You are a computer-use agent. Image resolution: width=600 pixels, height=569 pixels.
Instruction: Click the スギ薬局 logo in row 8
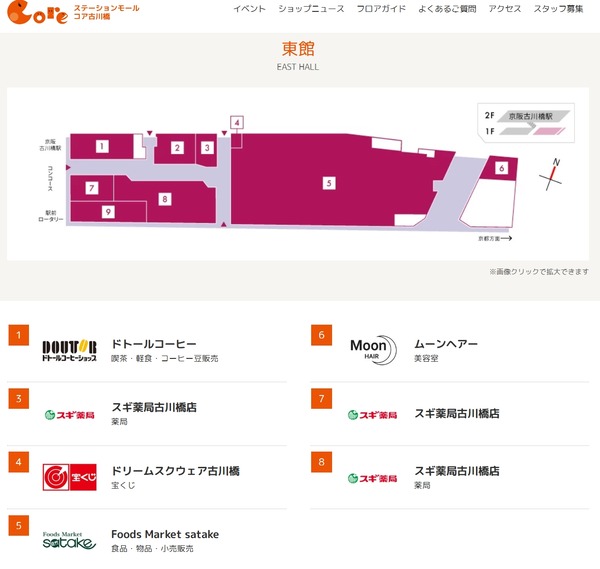(x=372, y=478)
